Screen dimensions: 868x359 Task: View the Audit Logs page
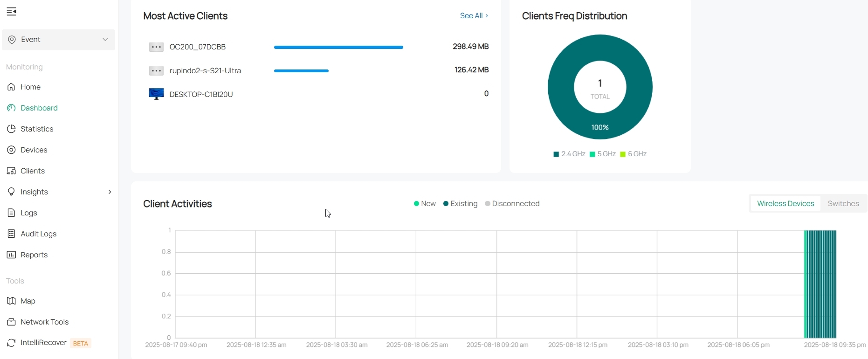point(39,234)
